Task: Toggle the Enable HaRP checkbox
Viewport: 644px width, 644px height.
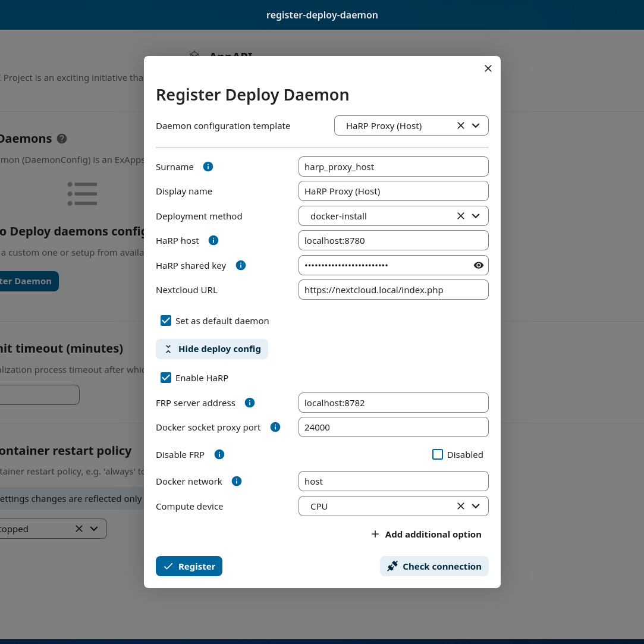Action: click(x=166, y=378)
